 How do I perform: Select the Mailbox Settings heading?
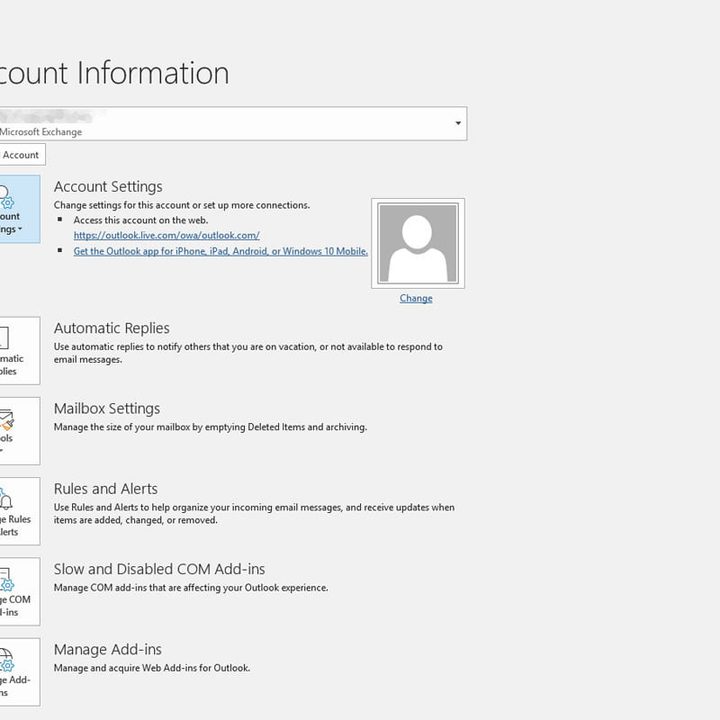coord(107,408)
